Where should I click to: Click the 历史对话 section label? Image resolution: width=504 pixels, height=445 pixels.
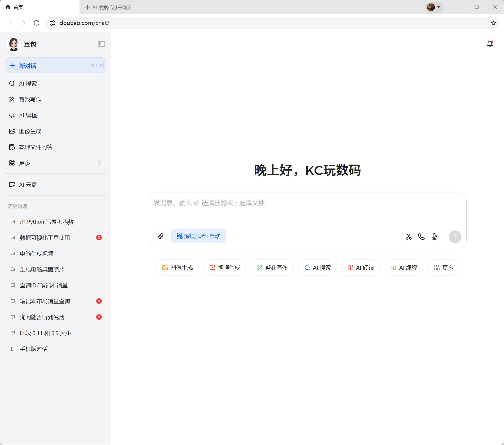17,206
